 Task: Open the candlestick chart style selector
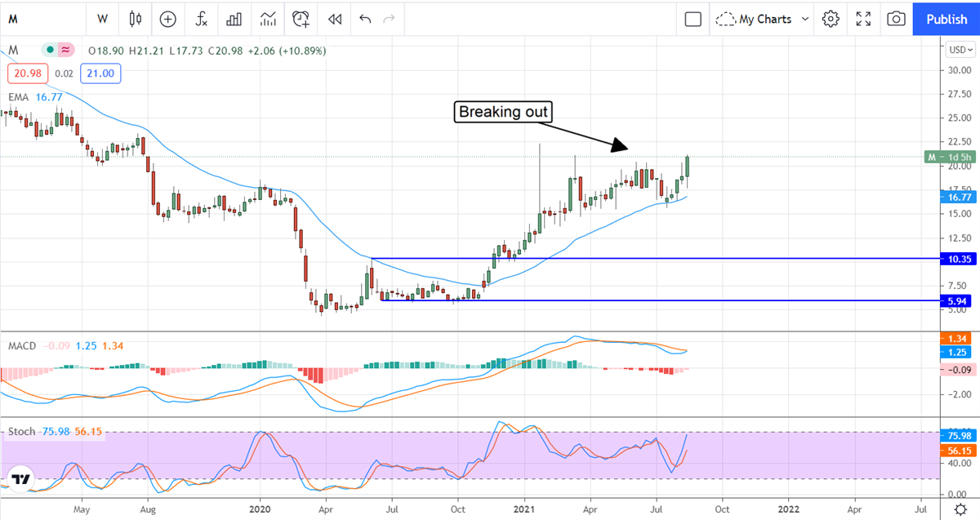pos(136,19)
